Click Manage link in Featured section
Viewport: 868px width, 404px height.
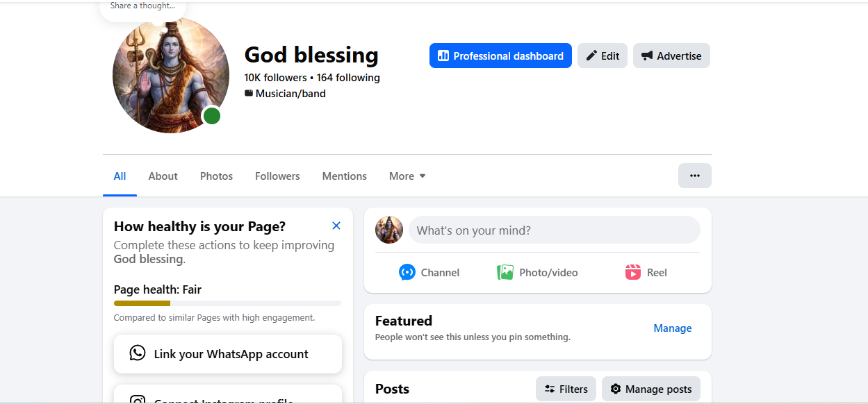672,328
